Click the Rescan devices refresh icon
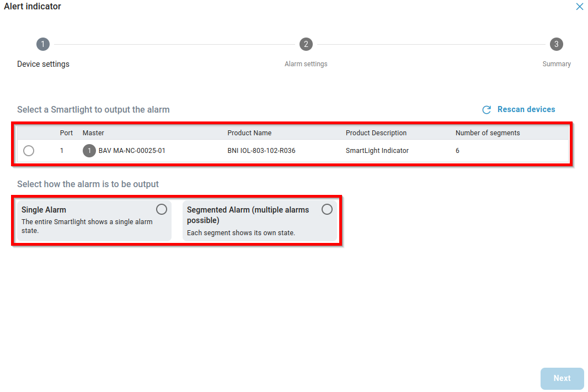This screenshot has width=588, height=392. click(487, 110)
